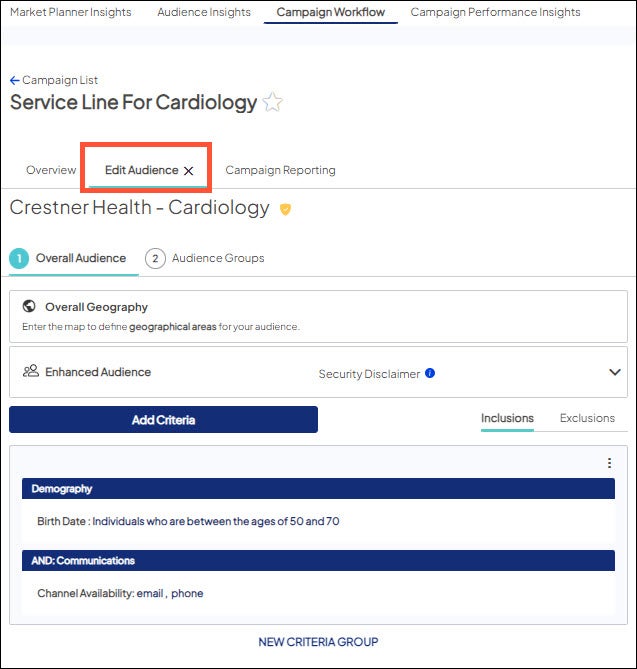Close the Edit Audience tab
Image resolution: width=637 pixels, height=669 pixels.
click(189, 171)
